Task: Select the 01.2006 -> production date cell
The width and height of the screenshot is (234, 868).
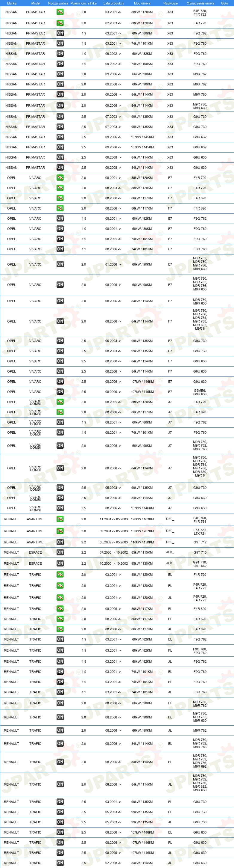Action: coord(113,265)
